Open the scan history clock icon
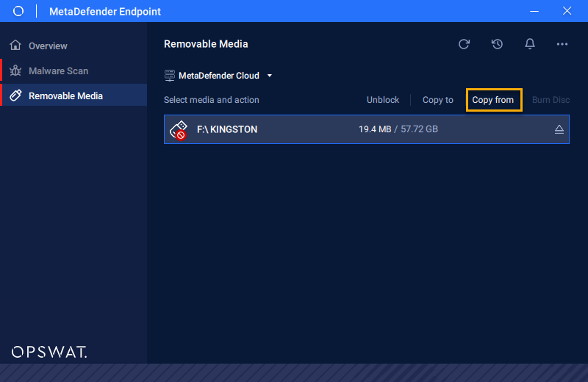 click(497, 44)
